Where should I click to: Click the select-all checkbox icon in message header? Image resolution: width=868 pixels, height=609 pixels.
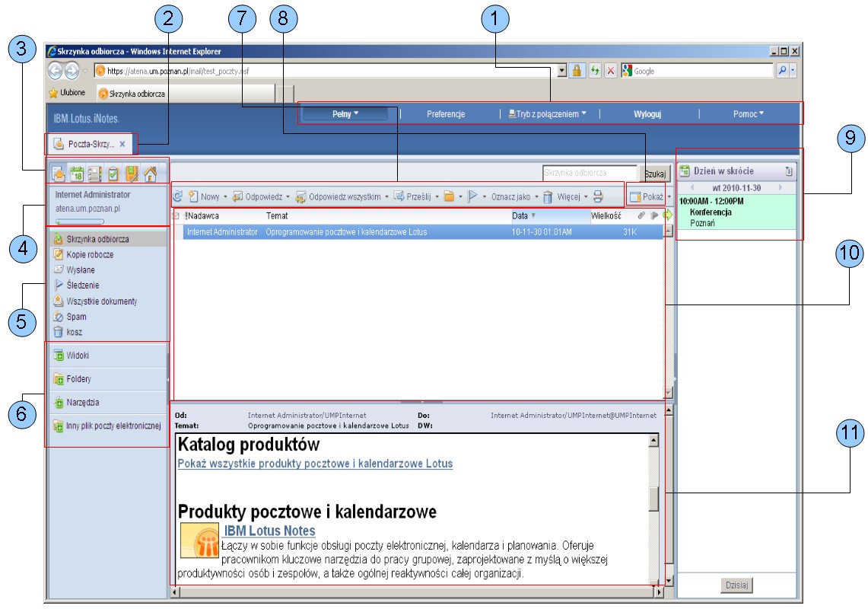coord(176,215)
